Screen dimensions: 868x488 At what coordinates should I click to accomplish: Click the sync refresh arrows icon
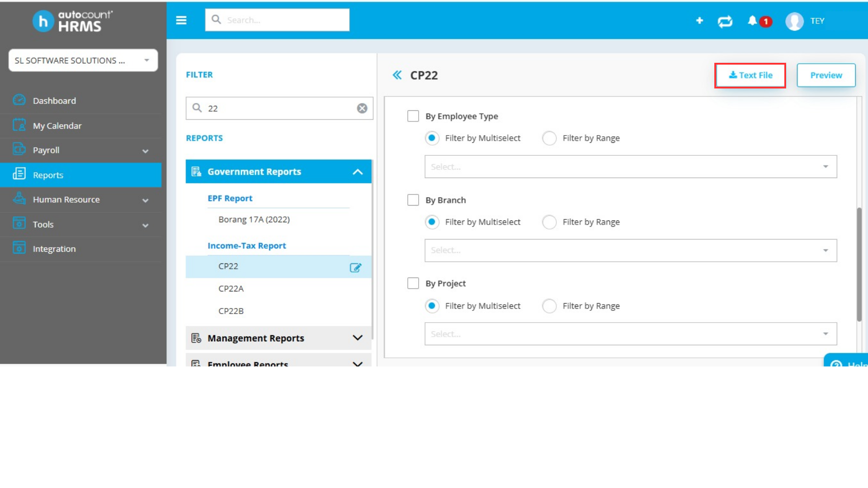[x=725, y=21]
